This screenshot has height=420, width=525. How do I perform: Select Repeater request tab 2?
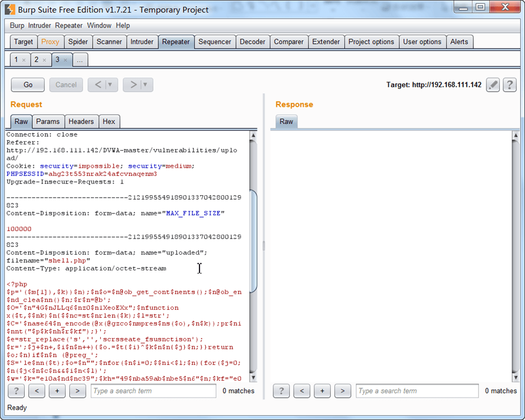(36, 60)
